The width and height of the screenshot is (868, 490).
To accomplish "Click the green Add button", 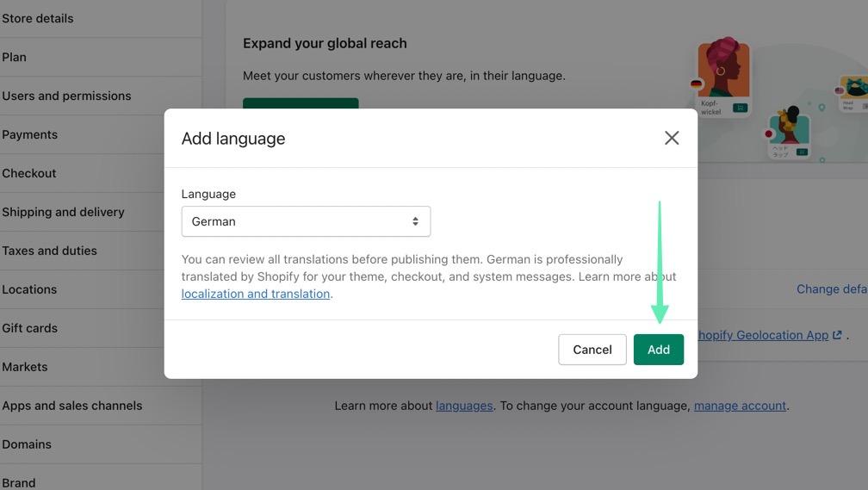I will pos(658,350).
